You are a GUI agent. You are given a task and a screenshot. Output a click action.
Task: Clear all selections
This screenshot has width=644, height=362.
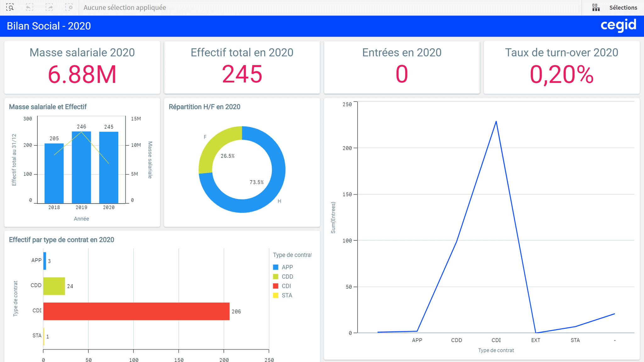(69, 7)
